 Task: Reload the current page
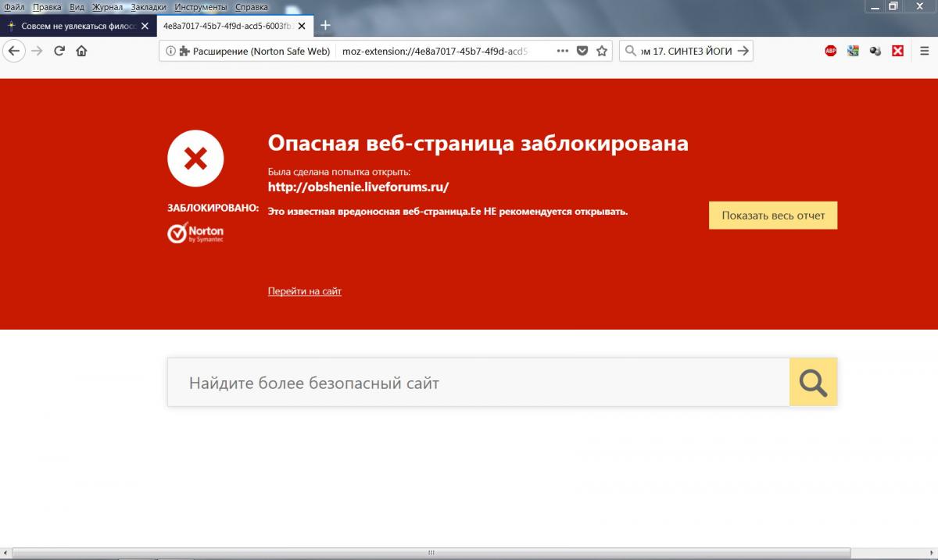[59, 51]
